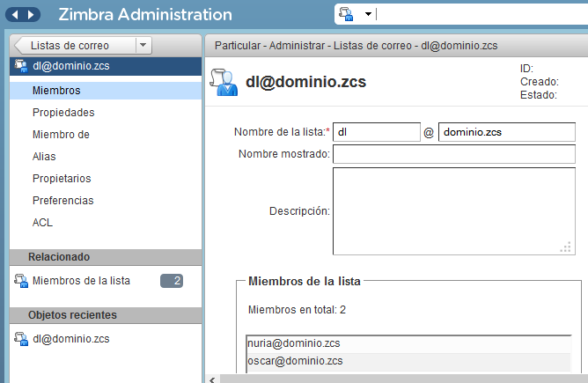Click the search type distribution list icon
Image resolution: width=588 pixels, height=383 pixels.
click(346, 14)
